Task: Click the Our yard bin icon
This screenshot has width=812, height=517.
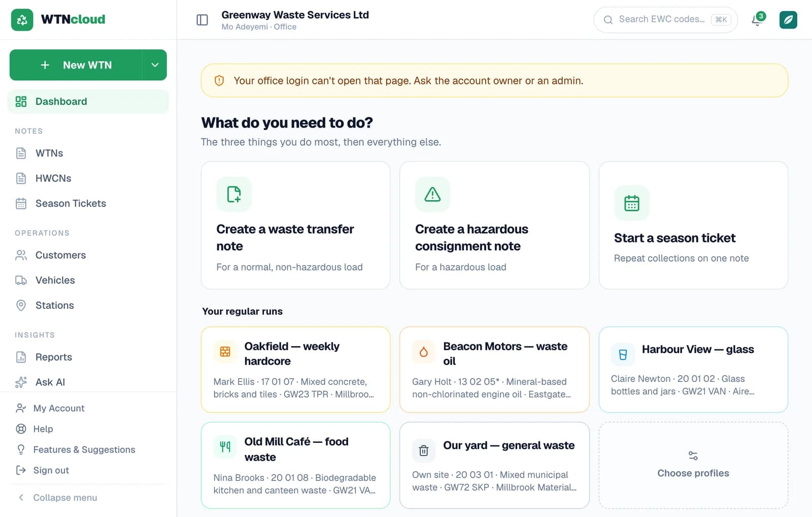Action: [424, 450]
